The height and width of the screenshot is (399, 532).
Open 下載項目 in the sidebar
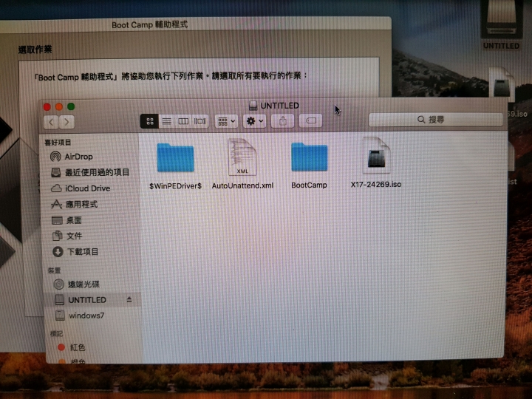tap(75, 252)
